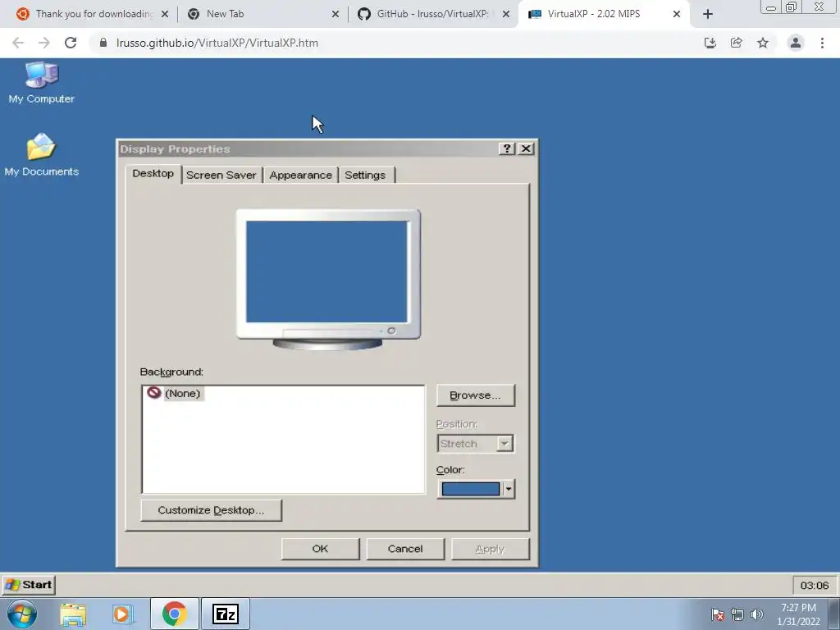Click the install app icon in address bar

point(710,43)
